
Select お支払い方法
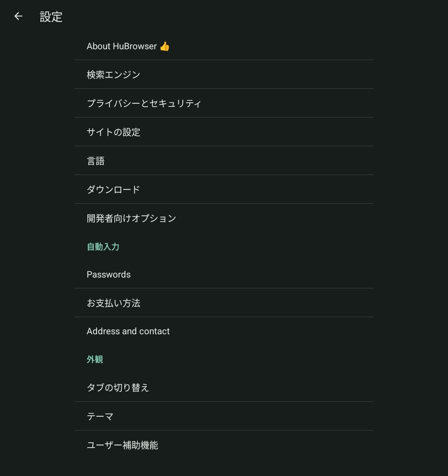[224, 303]
